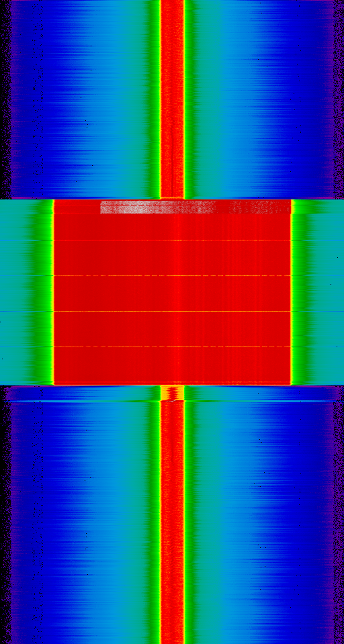The image size is (344, 644).
Task: Click the lowest dashed yellow line in red block
Action: [x=172, y=347]
